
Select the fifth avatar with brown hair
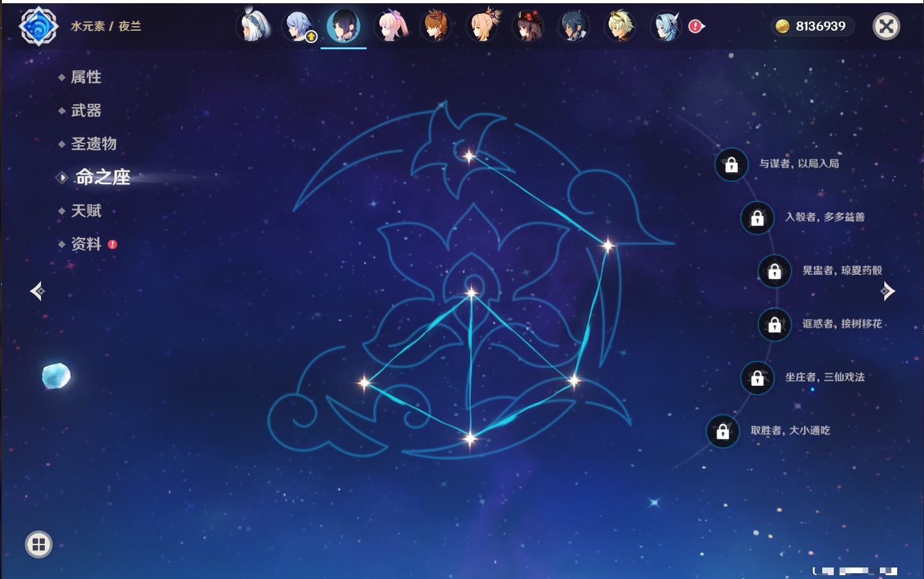point(436,26)
